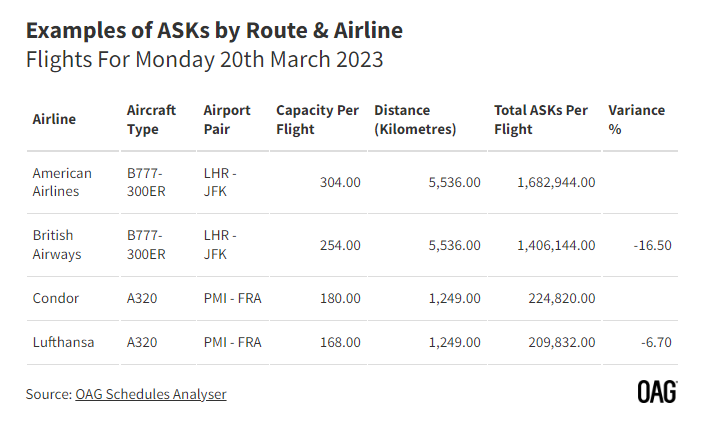Click the 1,682,944.00 total ASKs value
This screenshot has width=721, height=423.
pyautogui.click(x=556, y=183)
